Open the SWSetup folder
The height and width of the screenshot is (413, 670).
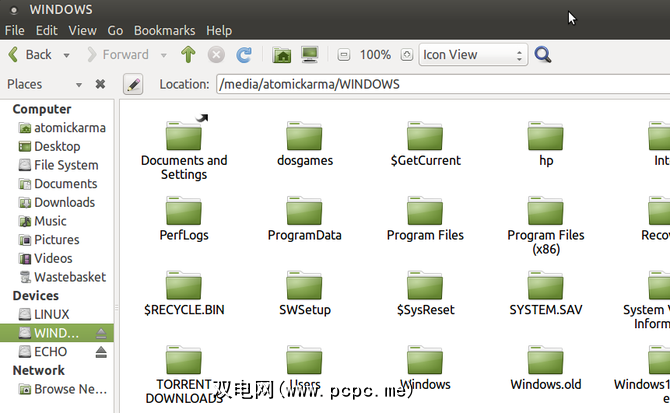click(x=304, y=285)
